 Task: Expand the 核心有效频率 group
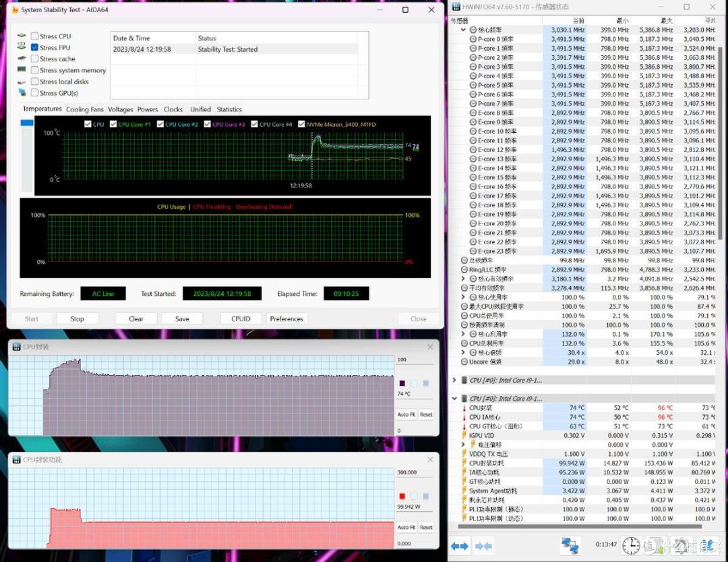tap(463, 279)
